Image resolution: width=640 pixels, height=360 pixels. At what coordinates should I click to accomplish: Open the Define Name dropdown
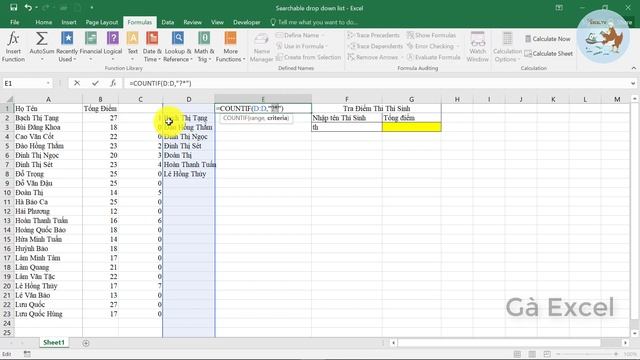pyautogui.click(x=300, y=36)
